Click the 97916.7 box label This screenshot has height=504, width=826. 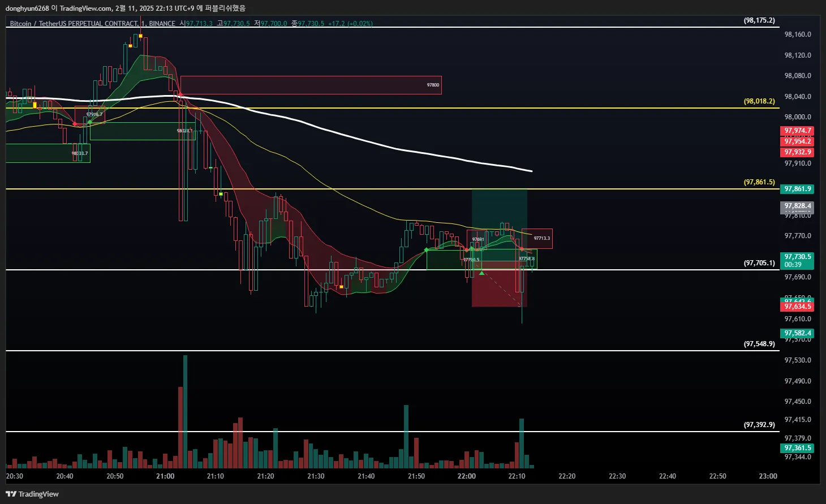(94, 114)
